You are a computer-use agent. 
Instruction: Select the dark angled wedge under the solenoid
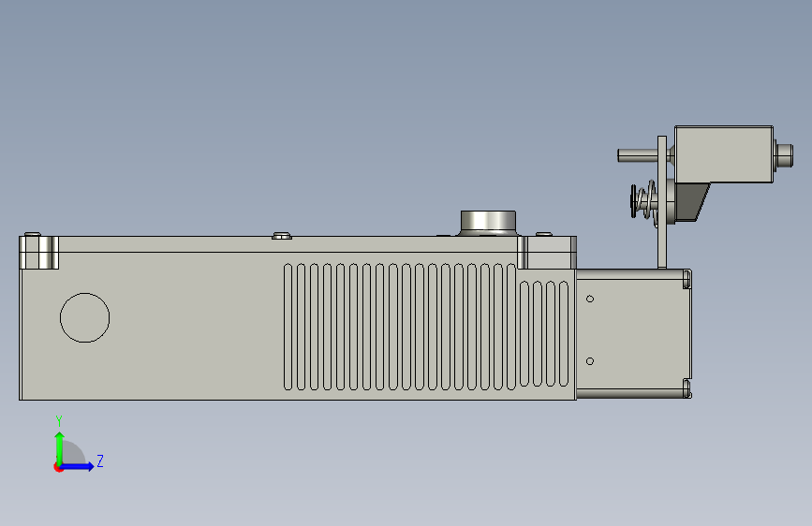coord(692,202)
